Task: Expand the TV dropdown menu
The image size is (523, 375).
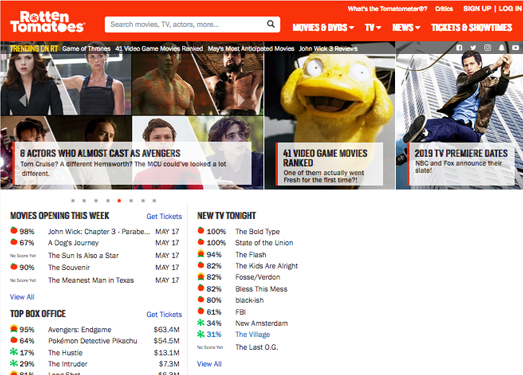Action: tap(373, 27)
